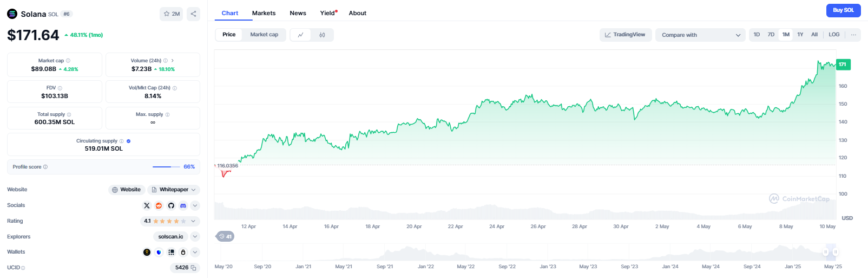Toggle LOG scale on chart
This screenshot has width=868, height=278.
point(834,35)
